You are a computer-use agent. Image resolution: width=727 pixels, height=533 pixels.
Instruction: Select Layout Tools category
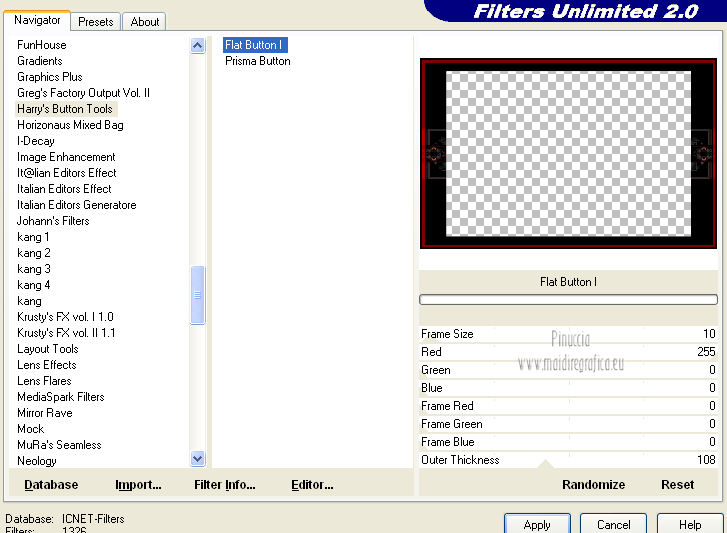(x=48, y=349)
